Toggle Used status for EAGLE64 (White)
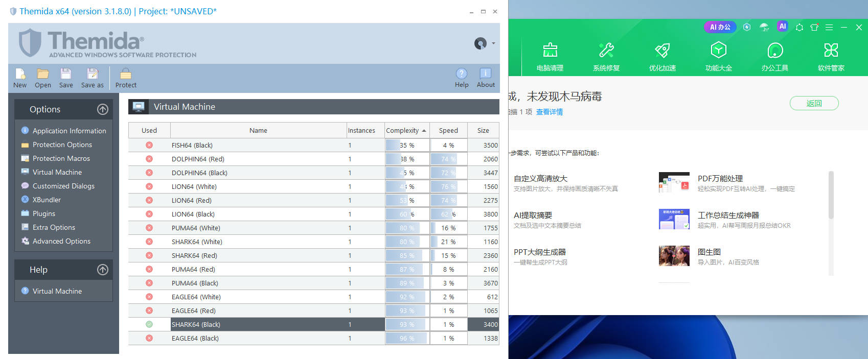This screenshot has height=359, width=868. coord(149,297)
